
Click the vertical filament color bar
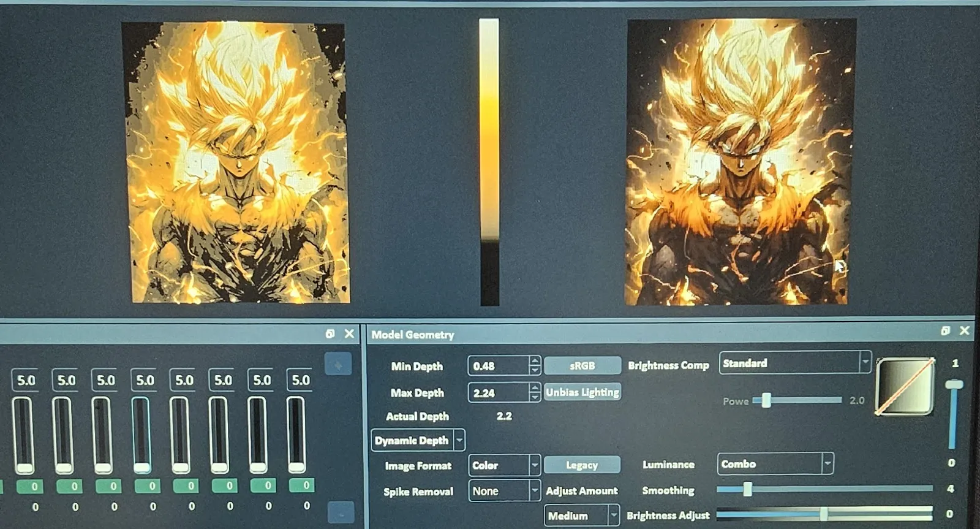[x=489, y=162]
